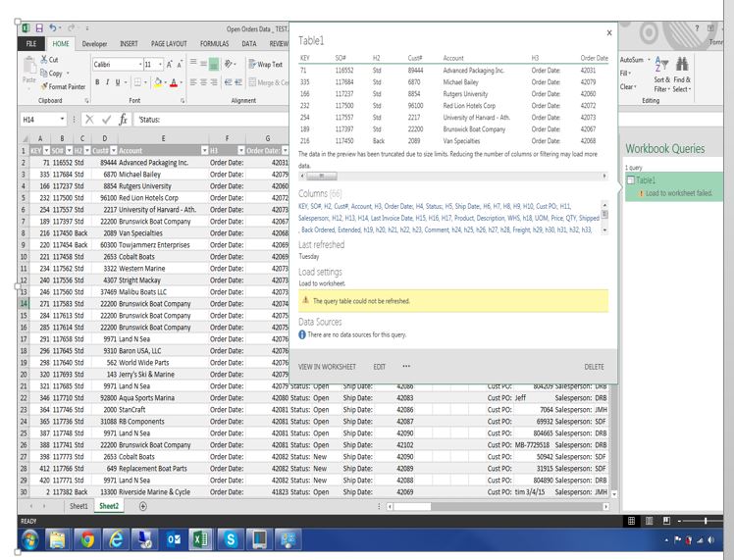The image size is (734, 560).
Task: Toggle Bold formatting
Action: 97,82
